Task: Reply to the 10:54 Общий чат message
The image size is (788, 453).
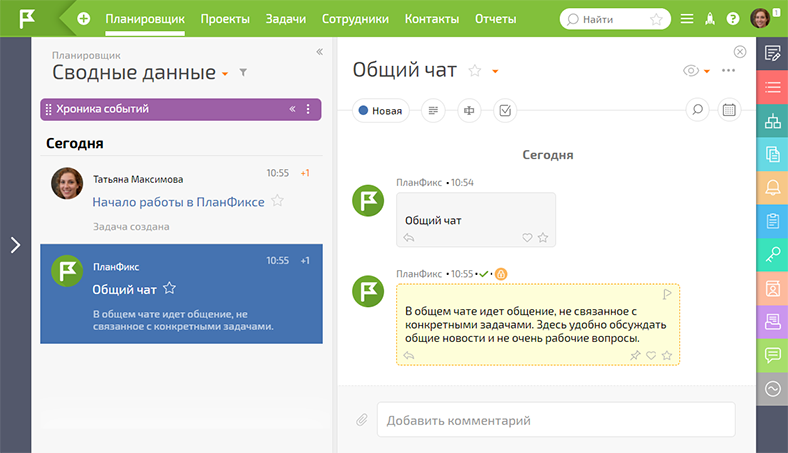Action: (x=409, y=238)
